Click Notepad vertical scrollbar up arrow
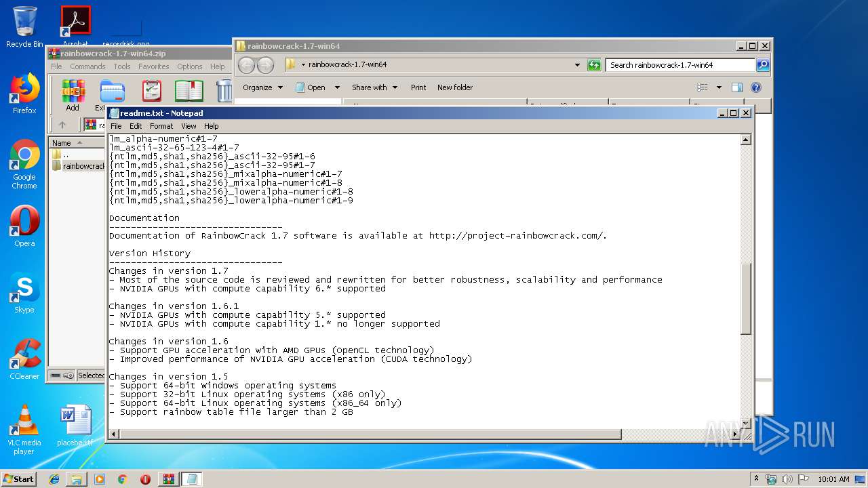Image resolution: width=868 pixels, height=488 pixels. [746, 140]
